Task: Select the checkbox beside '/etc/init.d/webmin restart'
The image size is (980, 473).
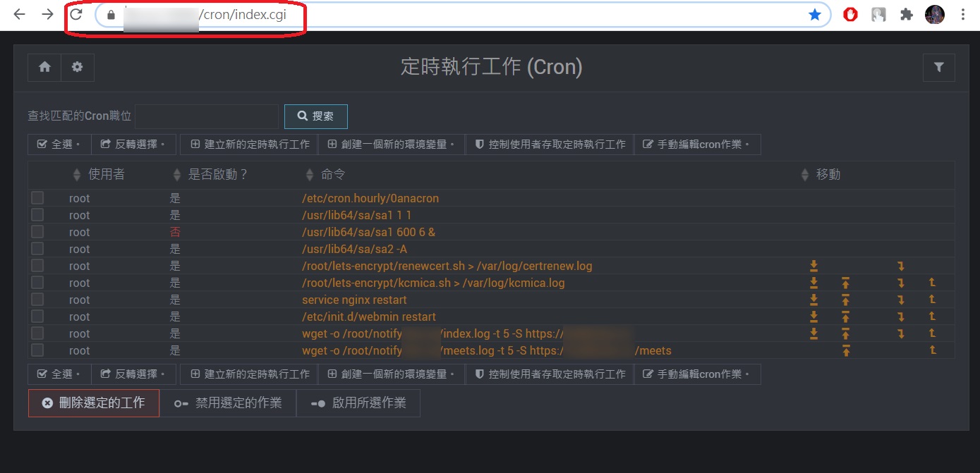Action: tap(37, 317)
